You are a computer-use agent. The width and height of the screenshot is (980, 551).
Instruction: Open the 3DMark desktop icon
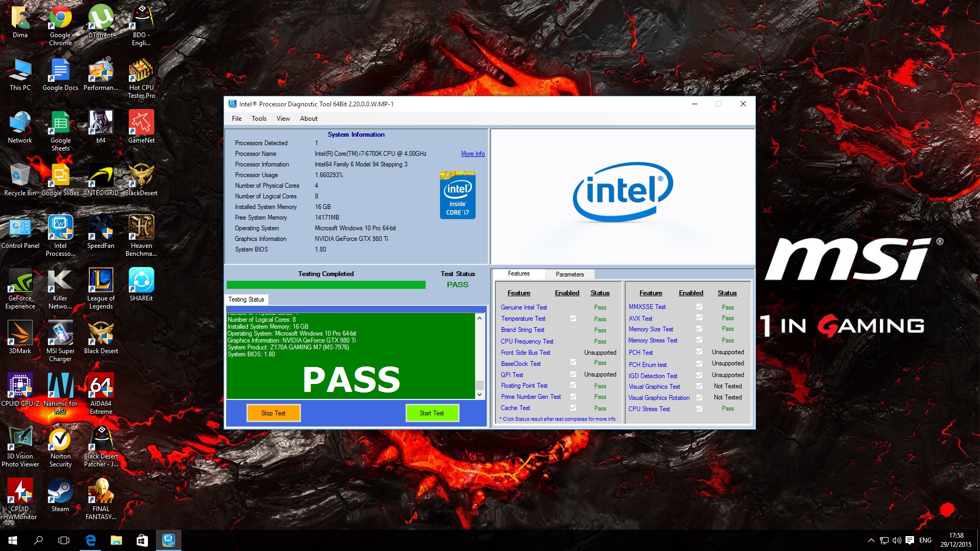click(20, 333)
